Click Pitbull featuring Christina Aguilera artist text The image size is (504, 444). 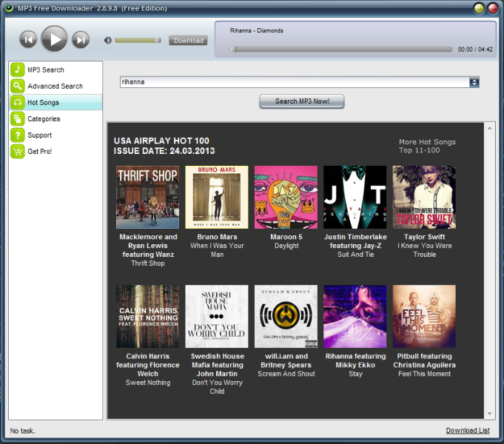pyautogui.click(x=424, y=360)
